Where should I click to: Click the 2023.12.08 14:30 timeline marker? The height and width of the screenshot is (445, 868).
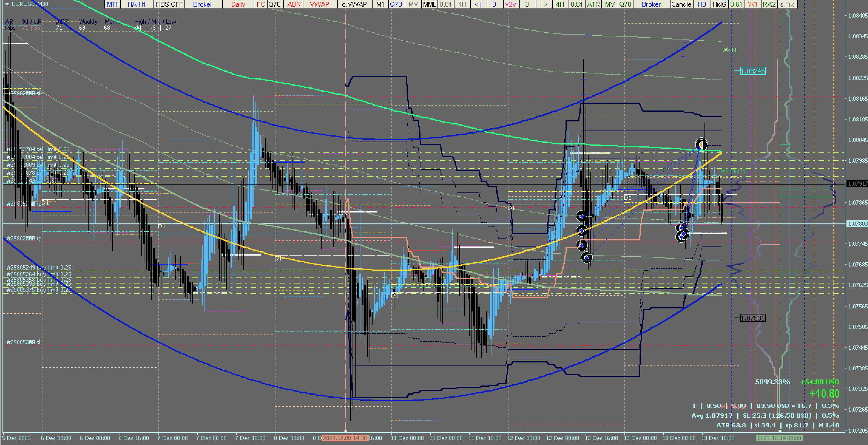click(x=345, y=438)
